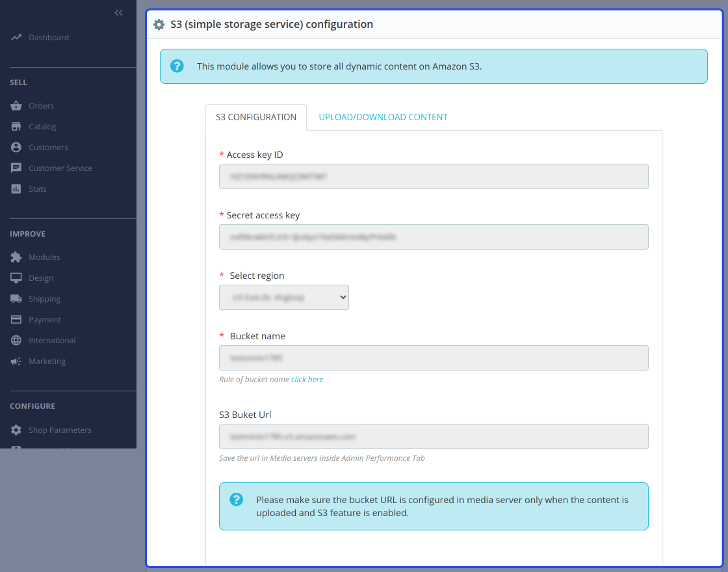Collapse the sidebar with the double-chevron icon
This screenshot has height=572, width=728.
pos(118,12)
